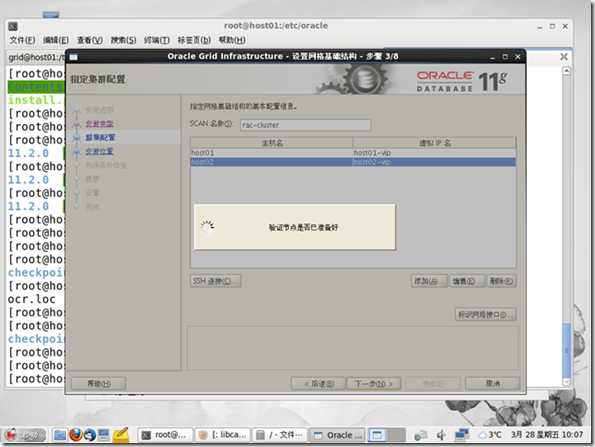
Task: Click the terminal scrollbar's up arrow
Action: 566,70
